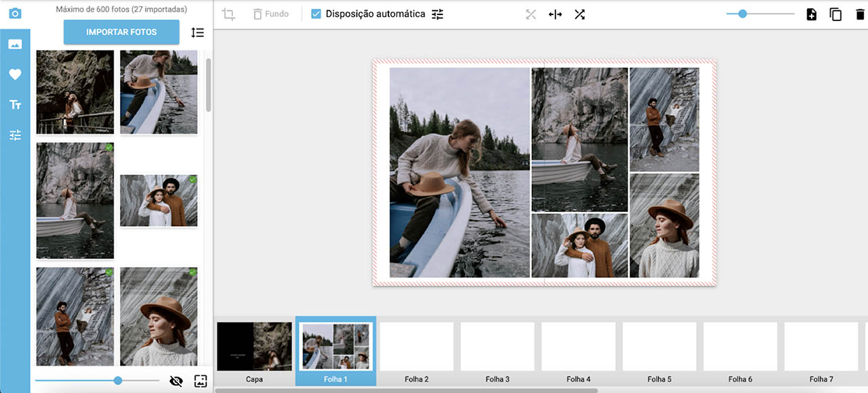Adjust the canvas zoom slider
The image size is (868, 393).
pyautogui.click(x=742, y=14)
